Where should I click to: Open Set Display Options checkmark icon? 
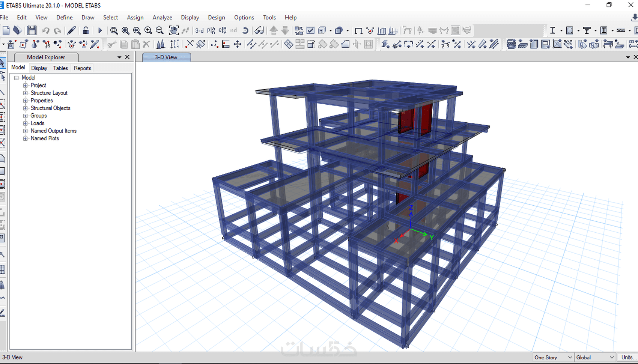(310, 30)
